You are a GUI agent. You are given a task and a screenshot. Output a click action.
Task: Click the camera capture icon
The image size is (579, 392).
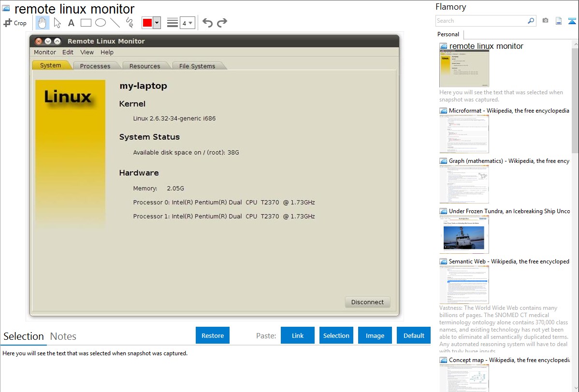(x=545, y=21)
